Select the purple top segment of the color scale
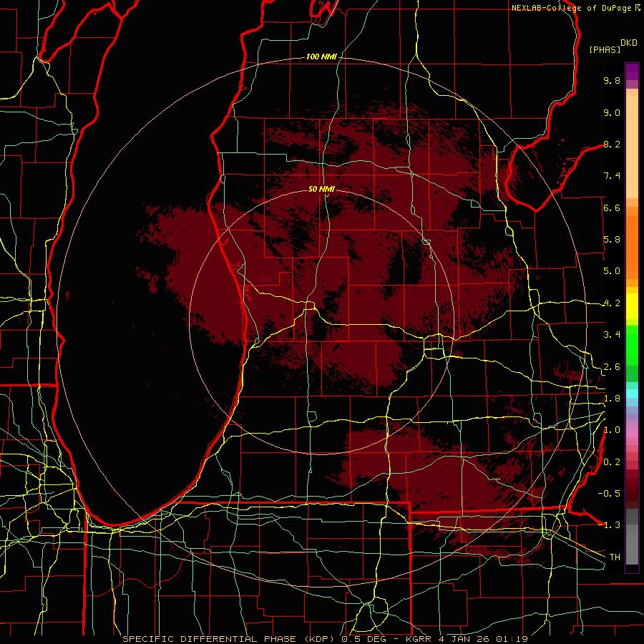The image size is (644, 644). coord(632,72)
